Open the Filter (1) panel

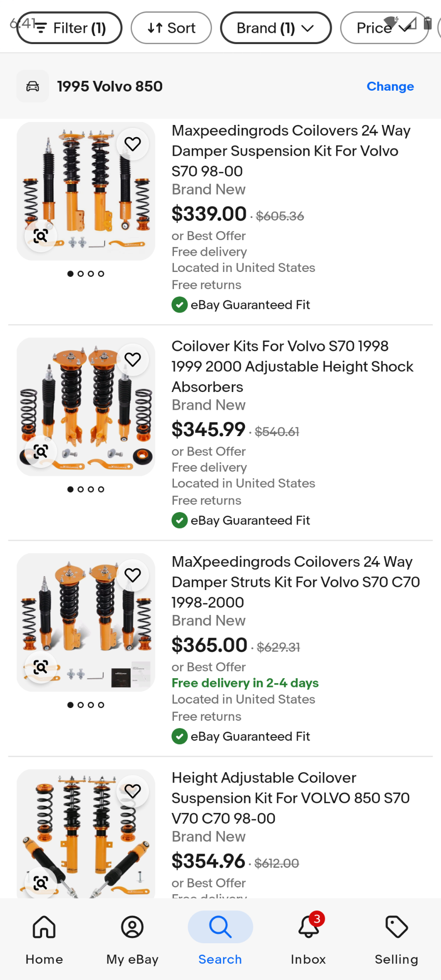click(x=70, y=28)
